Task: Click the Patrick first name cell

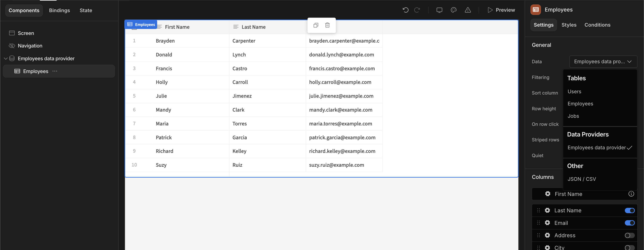Action: click(191, 138)
